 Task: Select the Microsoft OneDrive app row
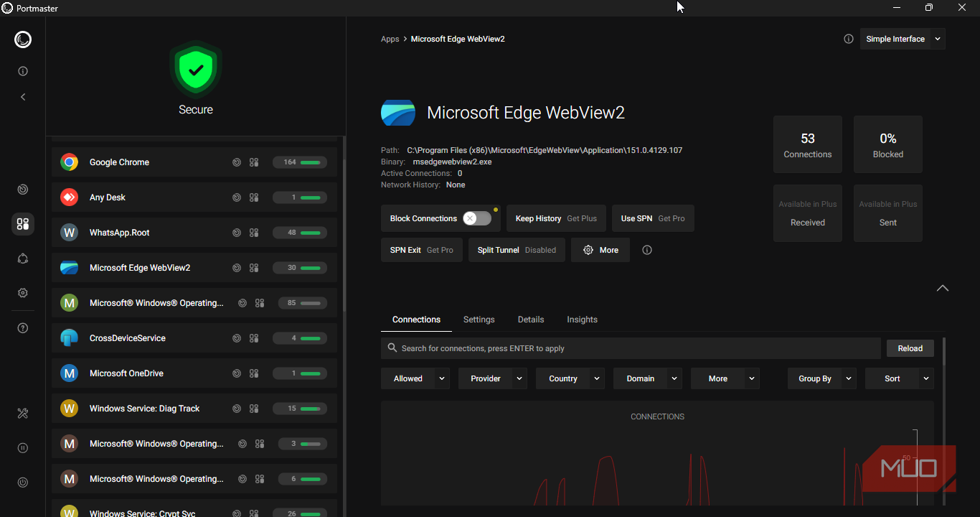194,373
